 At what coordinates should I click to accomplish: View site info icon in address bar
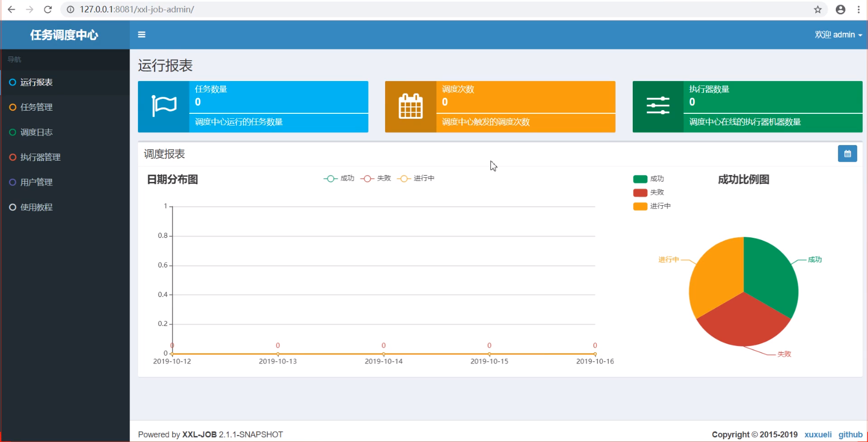(70, 10)
